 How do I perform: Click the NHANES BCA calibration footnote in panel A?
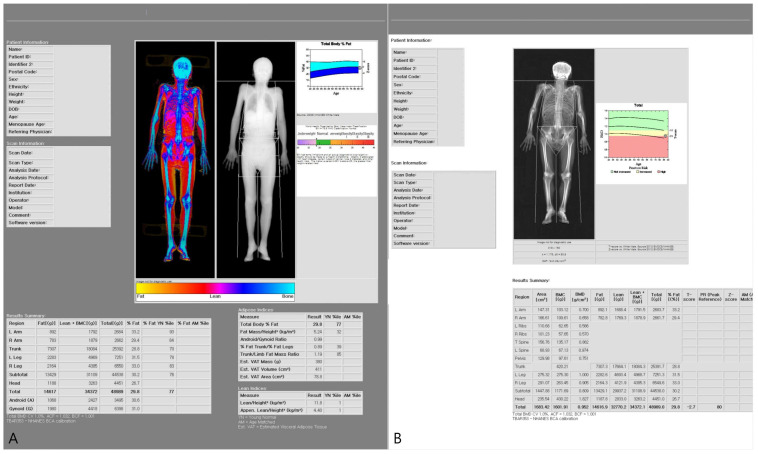[x=41, y=421]
